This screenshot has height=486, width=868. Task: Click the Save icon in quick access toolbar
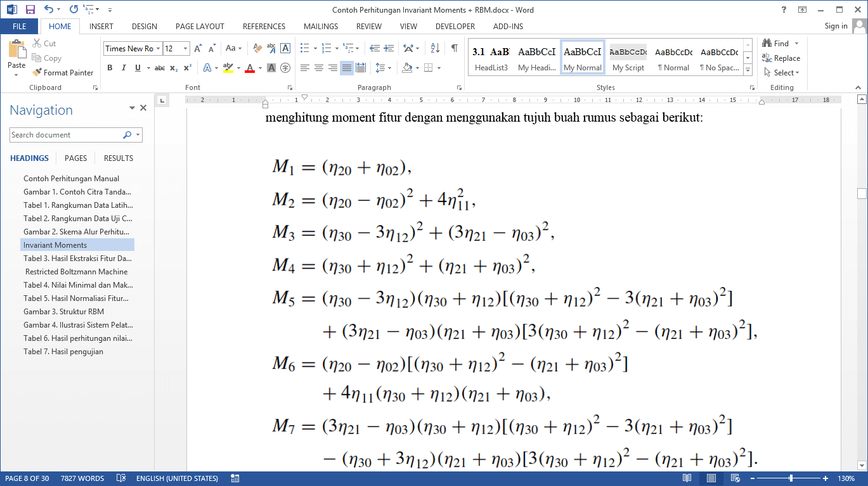tap(30, 10)
